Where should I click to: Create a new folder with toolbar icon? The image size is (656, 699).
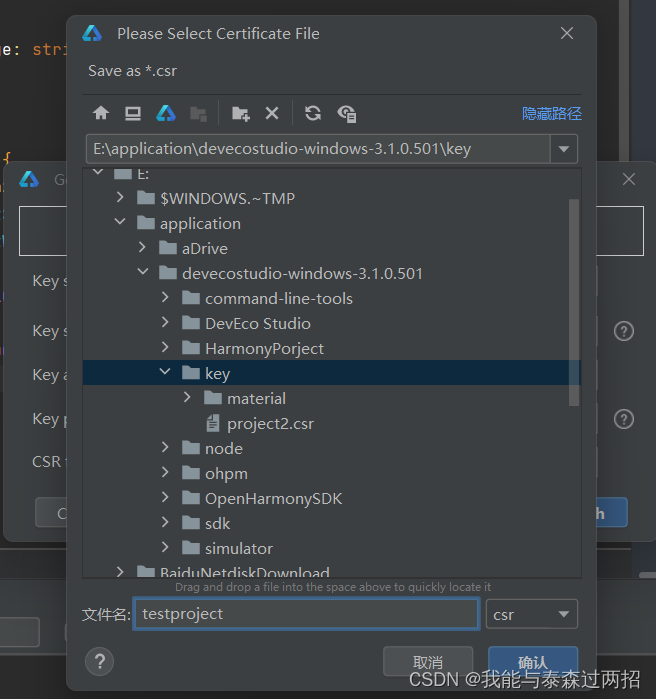pos(241,114)
